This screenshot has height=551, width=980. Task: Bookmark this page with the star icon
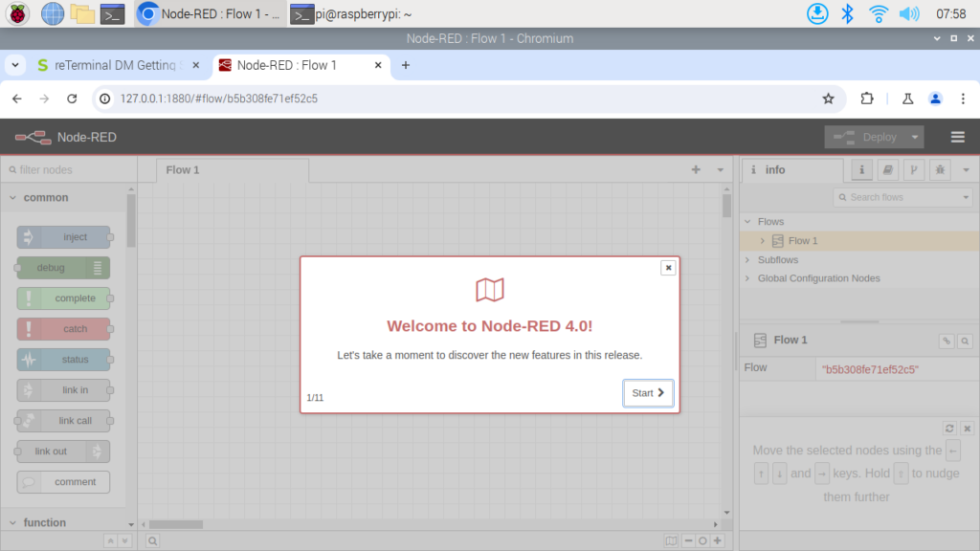tap(828, 99)
